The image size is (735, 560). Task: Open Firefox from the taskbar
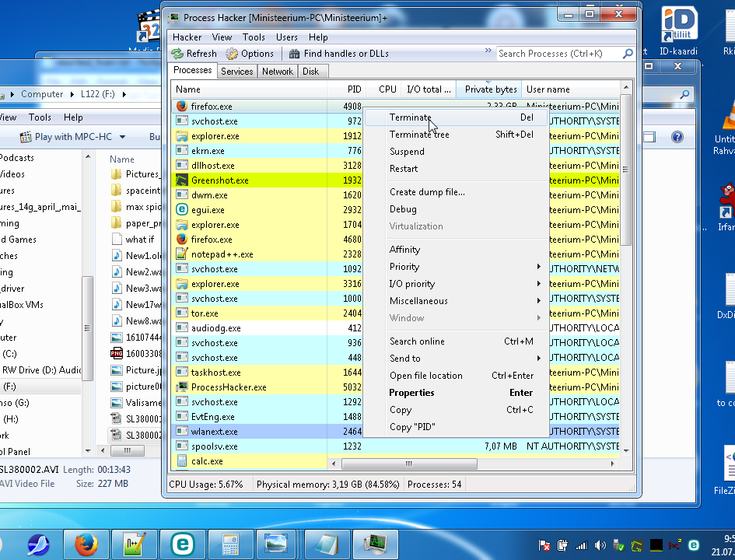[86, 544]
